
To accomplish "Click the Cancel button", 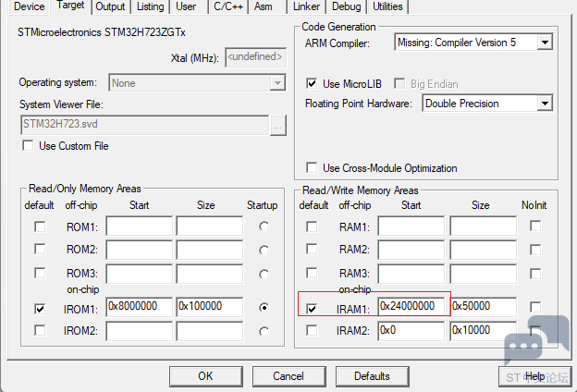I will 288,376.
